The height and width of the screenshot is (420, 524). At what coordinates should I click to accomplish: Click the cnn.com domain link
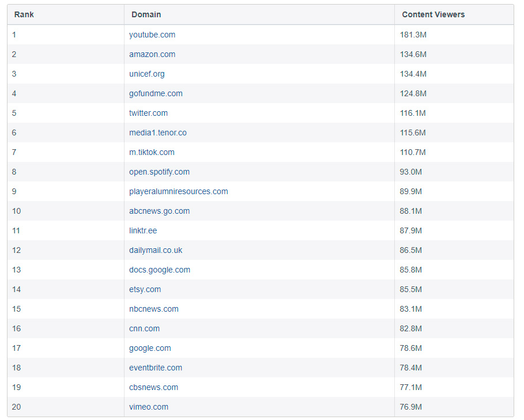coord(145,328)
